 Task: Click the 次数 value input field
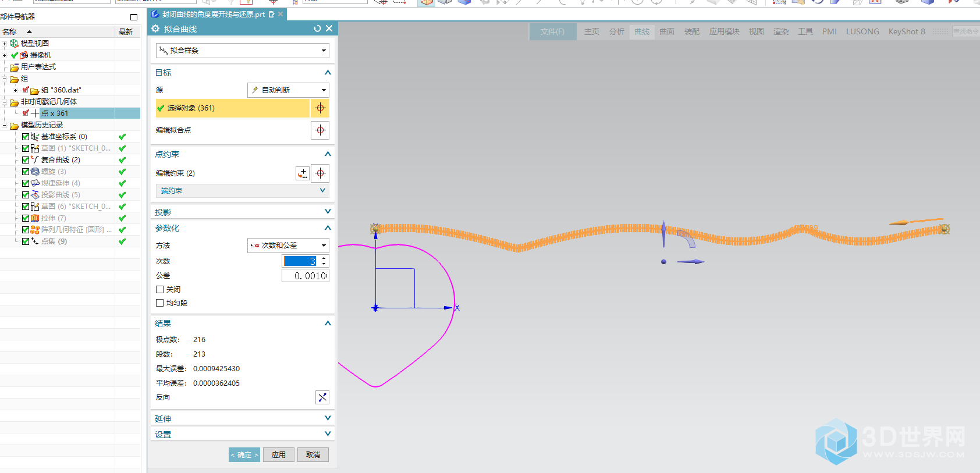pyautogui.click(x=300, y=261)
